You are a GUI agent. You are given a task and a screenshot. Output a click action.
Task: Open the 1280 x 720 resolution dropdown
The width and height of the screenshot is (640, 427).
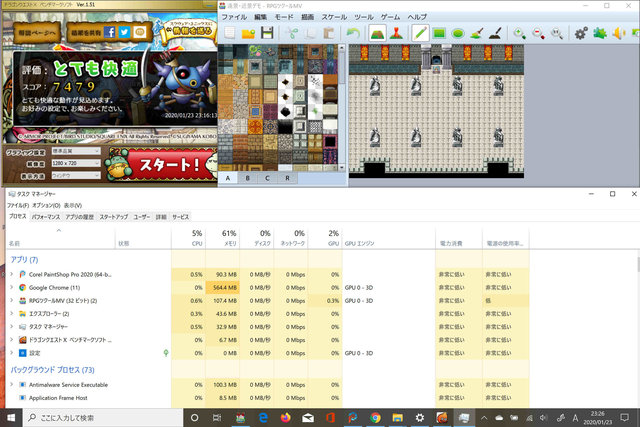[x=76, y=163]
